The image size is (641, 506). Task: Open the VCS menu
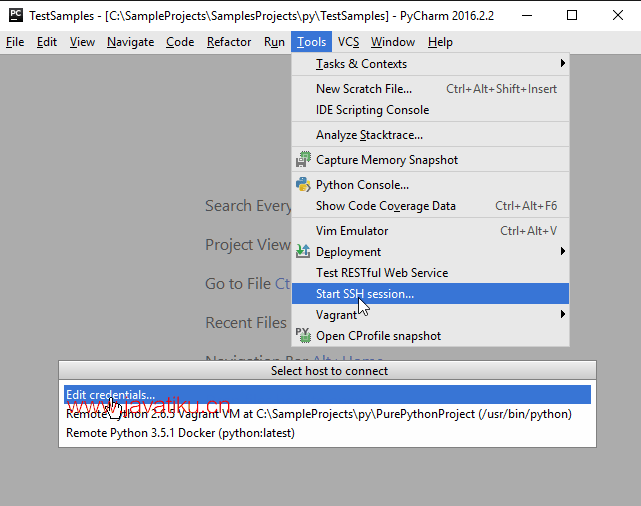click(x=349, y=42)
